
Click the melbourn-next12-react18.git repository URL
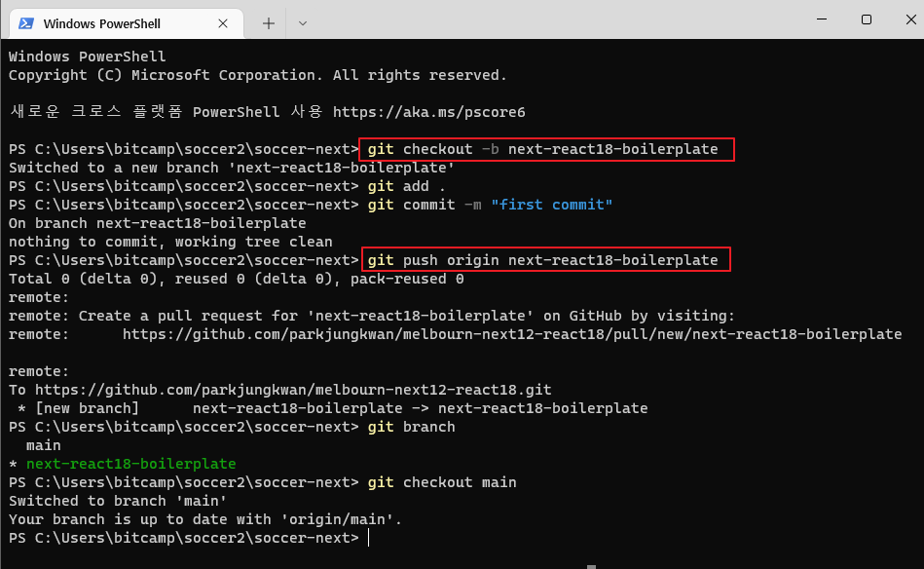tap(293, 390)
